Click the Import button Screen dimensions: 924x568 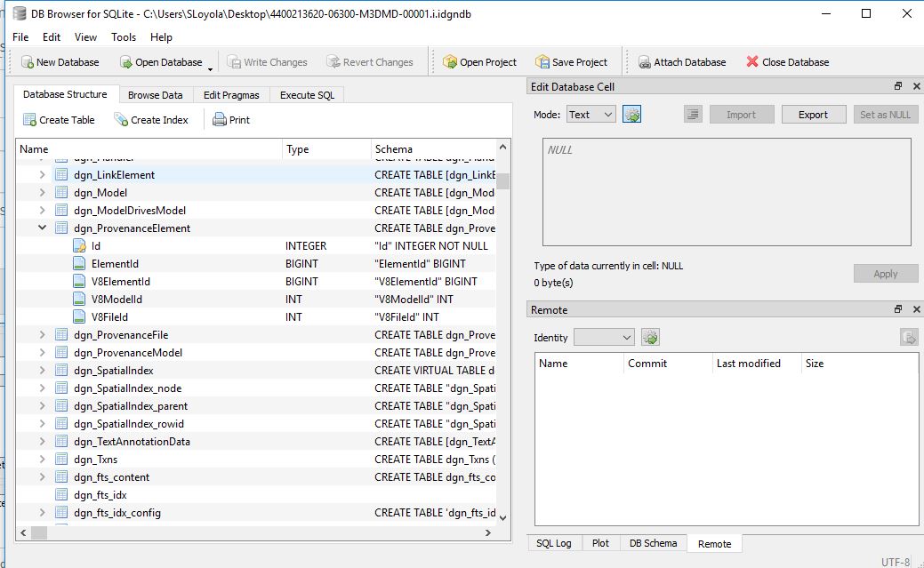pyautogui.click(x=742, y=115)
